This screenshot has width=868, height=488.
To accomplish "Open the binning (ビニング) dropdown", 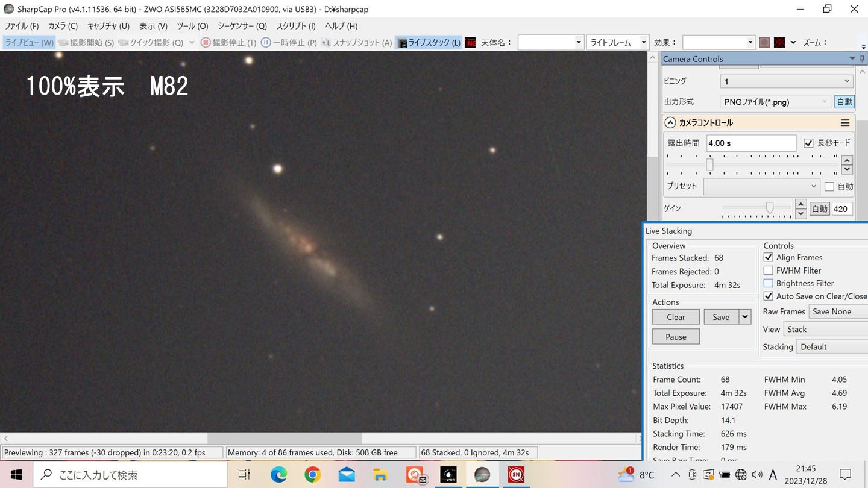I will 787,81.
